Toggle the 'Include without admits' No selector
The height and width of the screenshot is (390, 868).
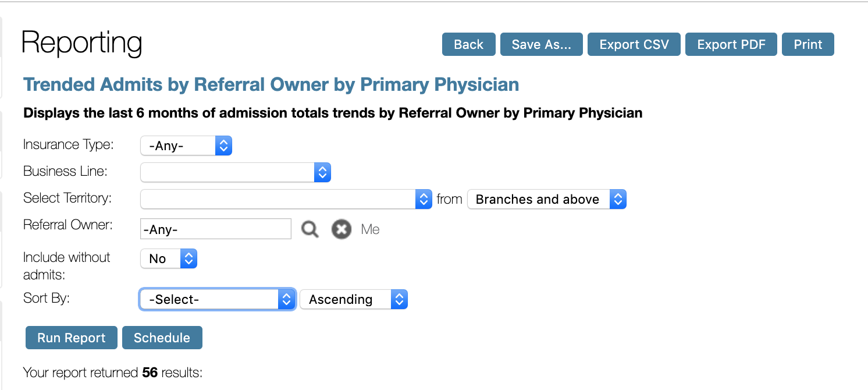169,258
